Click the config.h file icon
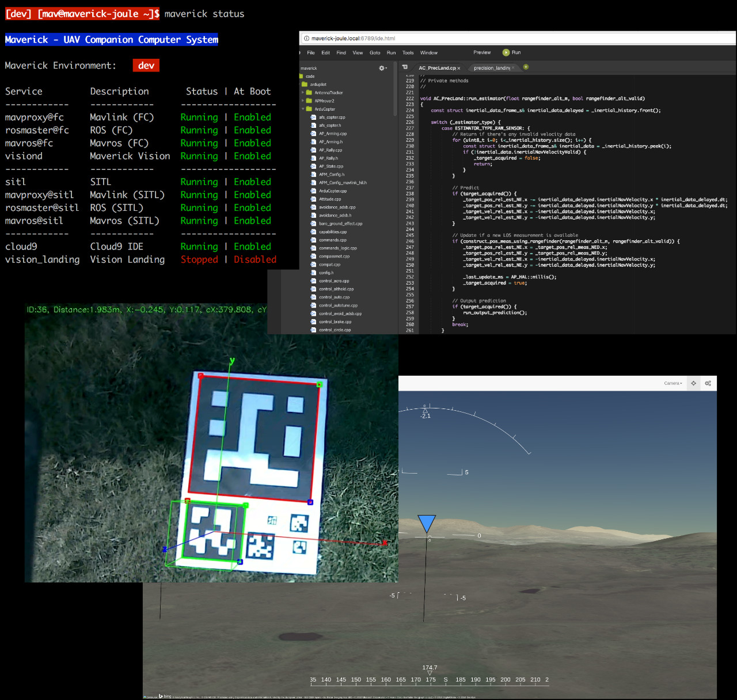The height and width of the screenshot is (700, 737). 314,273
